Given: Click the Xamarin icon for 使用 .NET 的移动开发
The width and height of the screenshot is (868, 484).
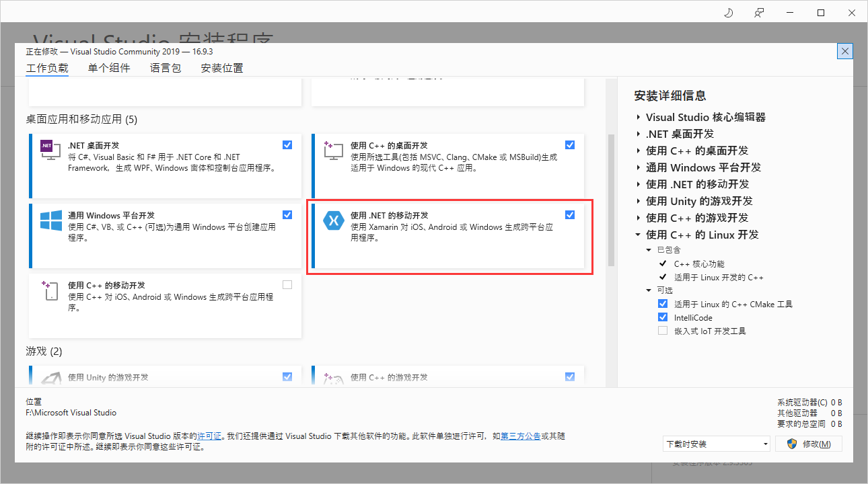Looking at the screenshot, I should coord(333,220).
